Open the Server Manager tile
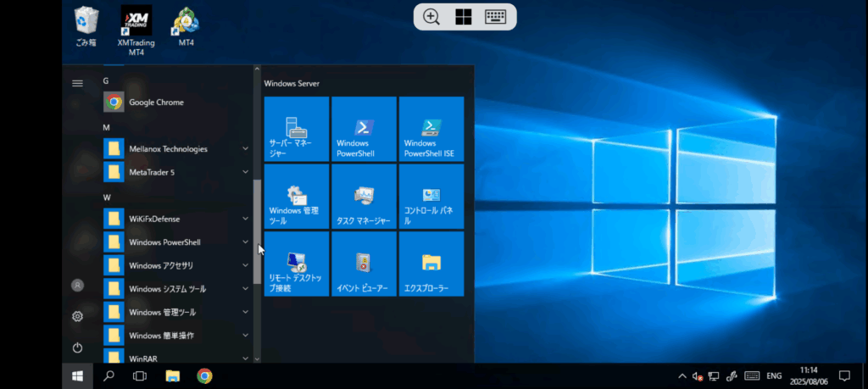The image size is (868, 389). pyautogui.click(x=296, y=129)
